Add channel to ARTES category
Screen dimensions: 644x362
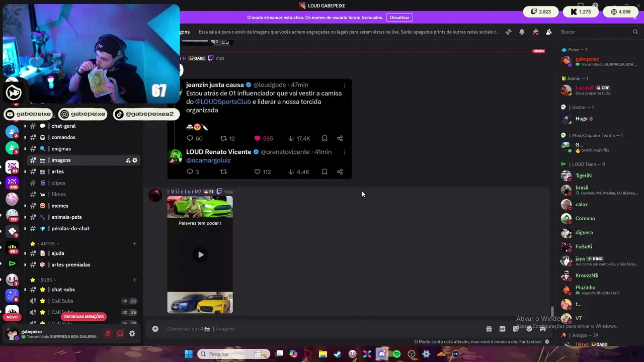tap(134, 244)
